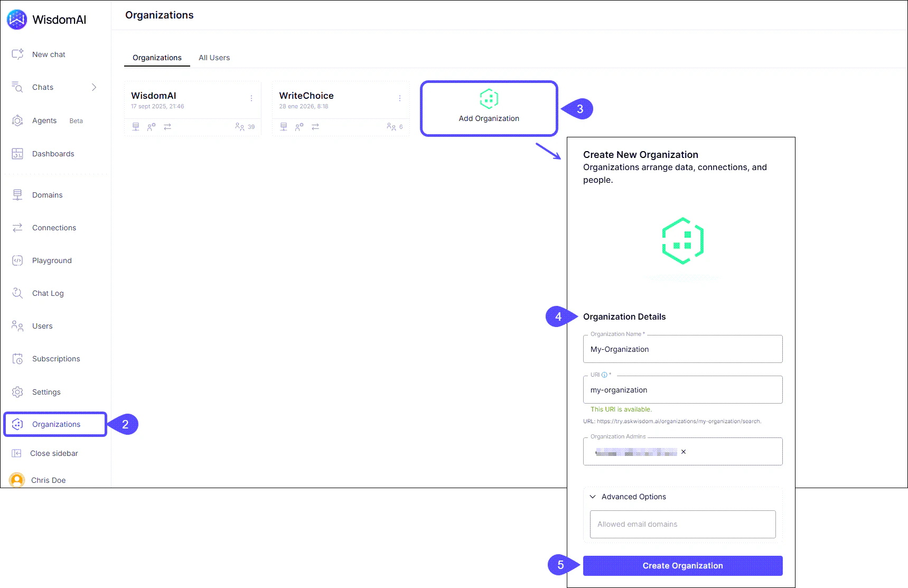Open the Connections page
This screenshot has height=588, width=908.
(53, 227)
